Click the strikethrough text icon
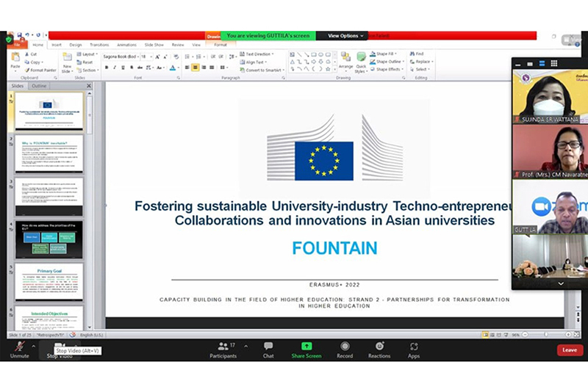Image resolution: width=588 pixels, height=392 pixels. pyautogui.click(x=140, y=68)
